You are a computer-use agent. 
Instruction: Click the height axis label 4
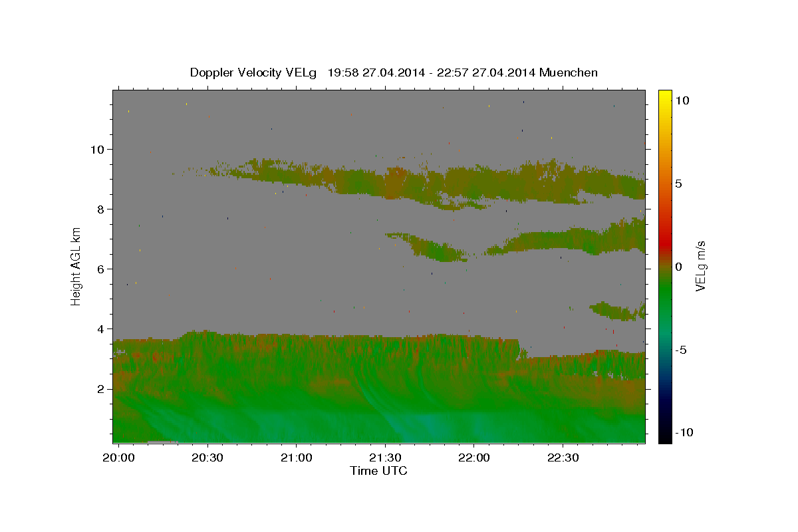click(100, 329)
